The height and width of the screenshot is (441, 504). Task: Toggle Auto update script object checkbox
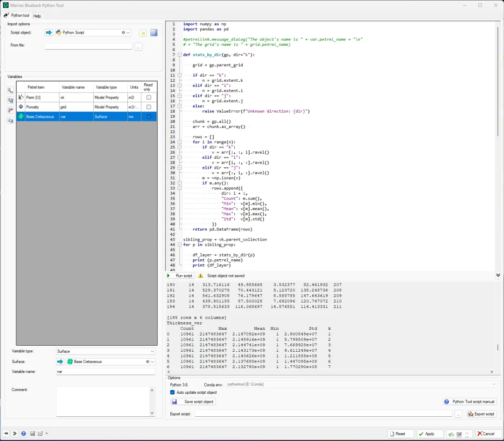172,392
